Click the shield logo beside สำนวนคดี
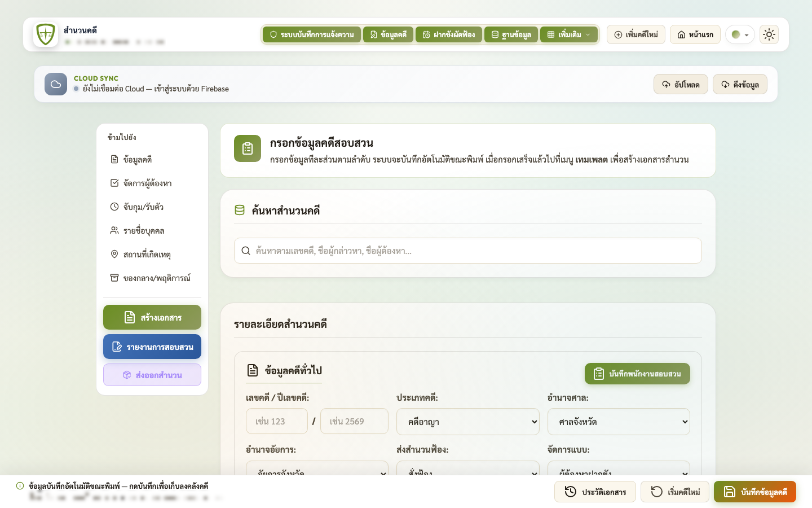 [x=45, y=34]
